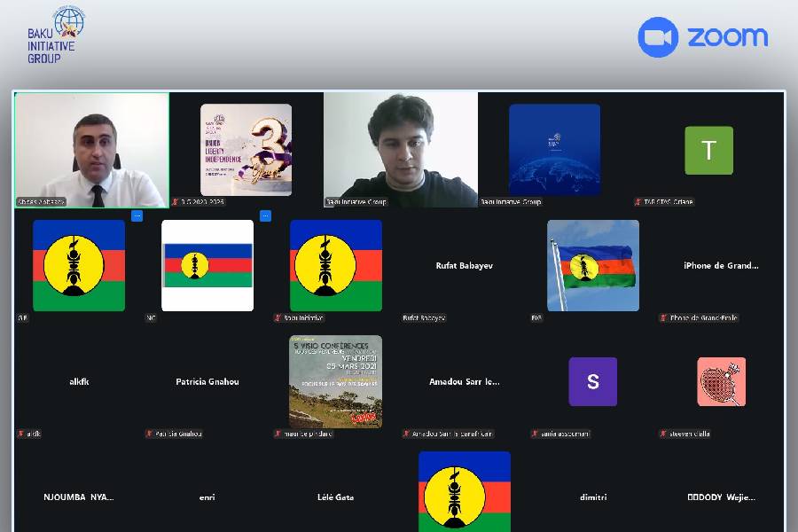Image resolution: width=798 pixels, height=532 pixels.
Task: Select the large 'Amadou Sarr le...' name
Action: click(464, 382)
